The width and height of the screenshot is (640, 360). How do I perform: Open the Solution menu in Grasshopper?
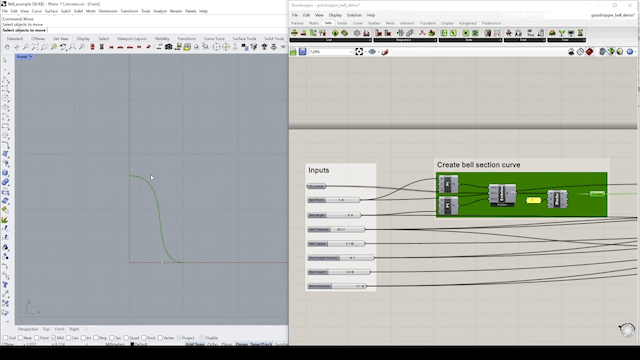tap(354, 15)
